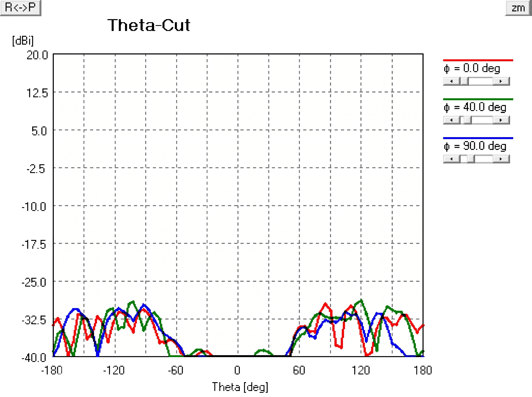Click the 'φ = 40.0 deg' label
The height and width of the screenshot is (397, 532).
[x=475, y=107]
